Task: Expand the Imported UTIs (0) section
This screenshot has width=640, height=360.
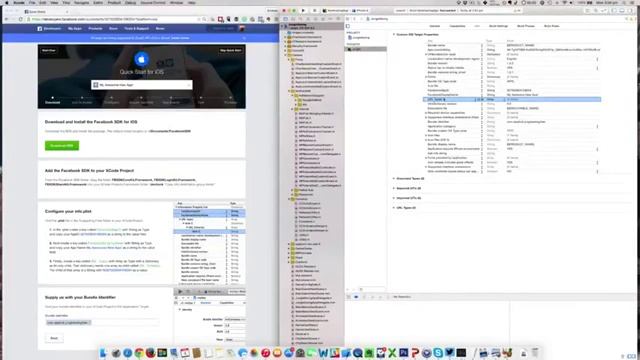Action: (x=394, y=198)
